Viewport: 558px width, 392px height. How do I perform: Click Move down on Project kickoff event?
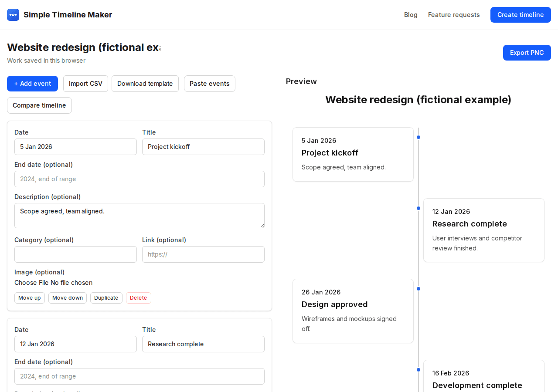coord(68,298)
